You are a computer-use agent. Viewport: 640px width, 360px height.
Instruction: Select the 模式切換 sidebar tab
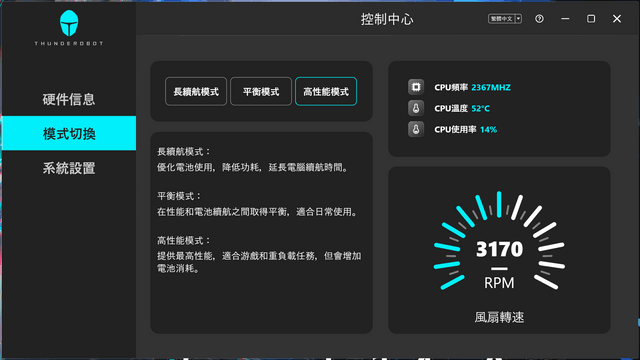(69, 133)
